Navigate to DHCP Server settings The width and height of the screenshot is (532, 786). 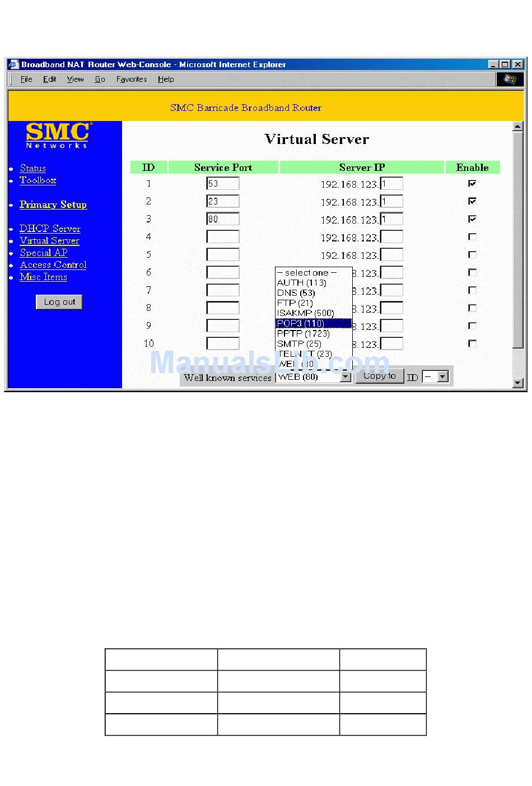click(50, 229)
